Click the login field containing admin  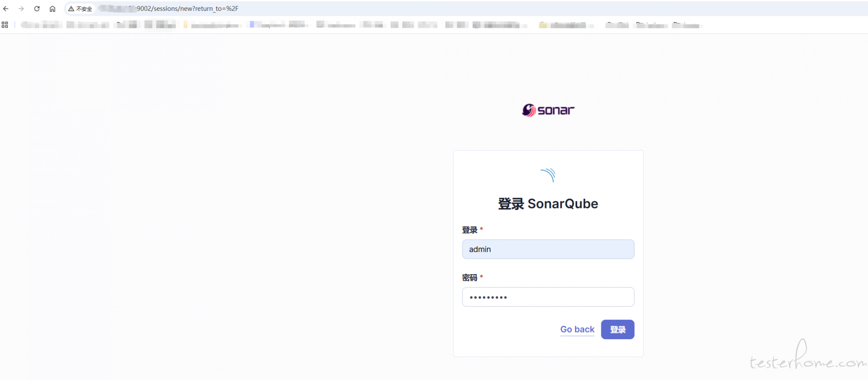point(548,249)
